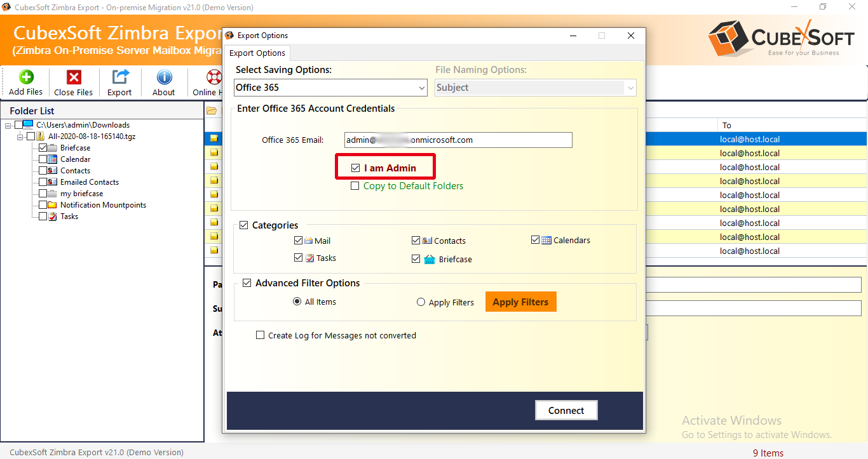Uncheck the Mail category checkbox
Image resolution: width=868 pixels, height=459 pixels.
(299, 241)
